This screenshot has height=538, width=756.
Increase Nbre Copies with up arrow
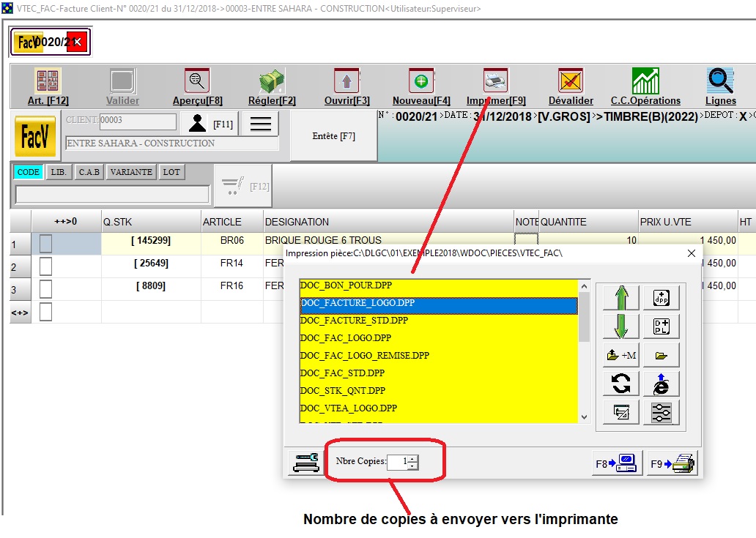pos(412,458)
